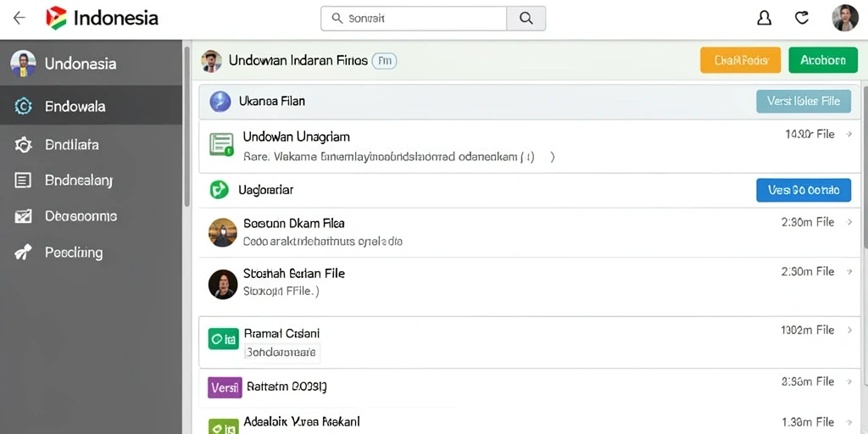Open the user account outline icon
This screenshot has height=434, width=868.
(x=764, y=19)
